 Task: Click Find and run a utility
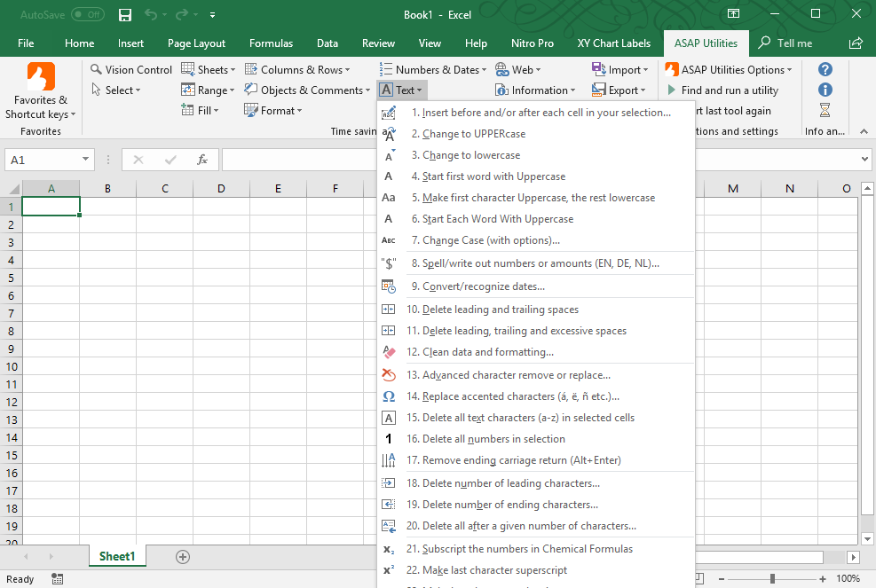pos(729,90)
